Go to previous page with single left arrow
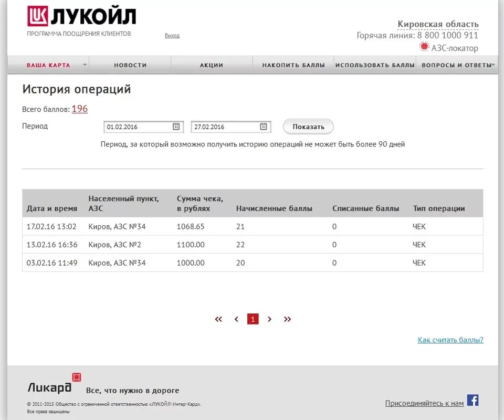This screenshot has width=504, height=420. coord(236,319)
